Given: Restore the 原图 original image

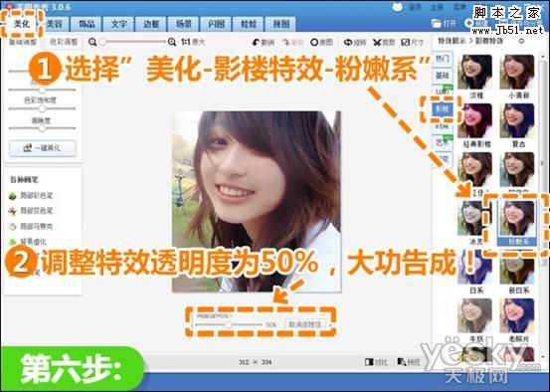Looking at the screenshot, I should [x=321, y=42].
